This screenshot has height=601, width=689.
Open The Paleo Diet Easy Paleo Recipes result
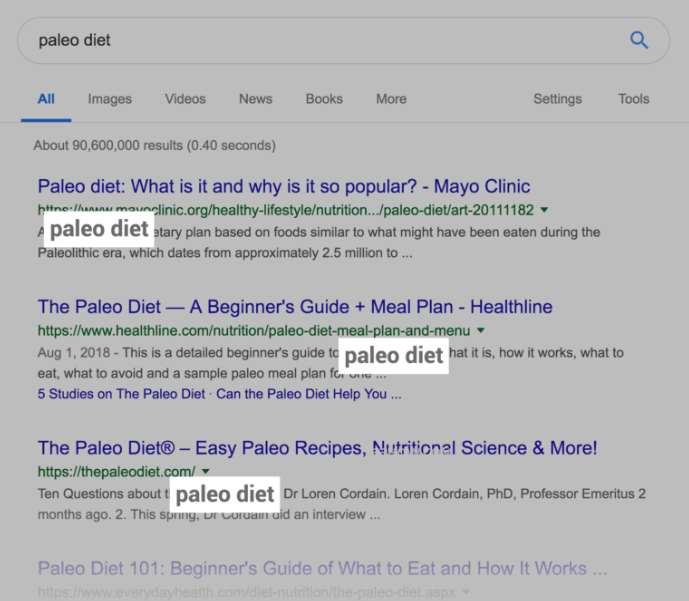pyautogui.click(x=317, y=448)
